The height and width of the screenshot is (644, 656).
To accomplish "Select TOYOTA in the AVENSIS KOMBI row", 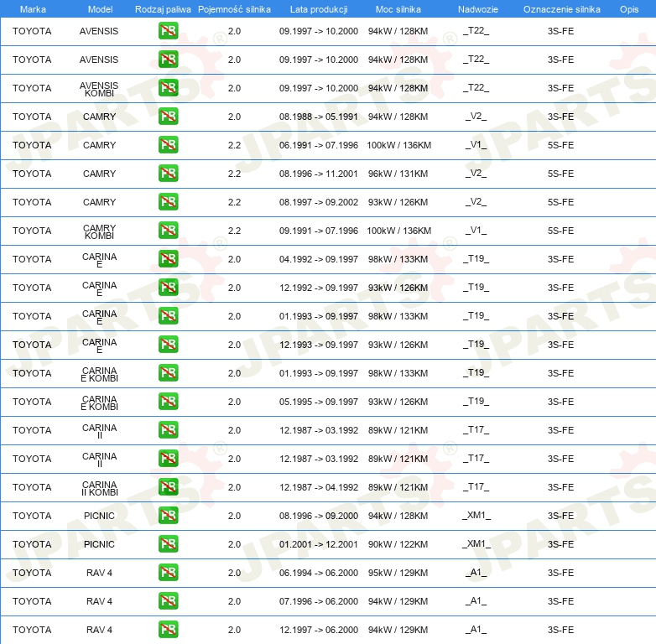I will (x=32, y=88).
